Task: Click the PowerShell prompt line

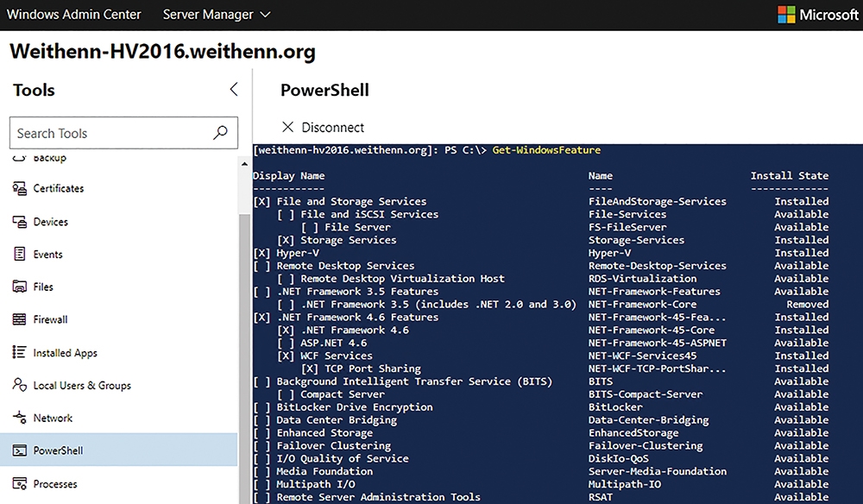Action: point(426,149)
